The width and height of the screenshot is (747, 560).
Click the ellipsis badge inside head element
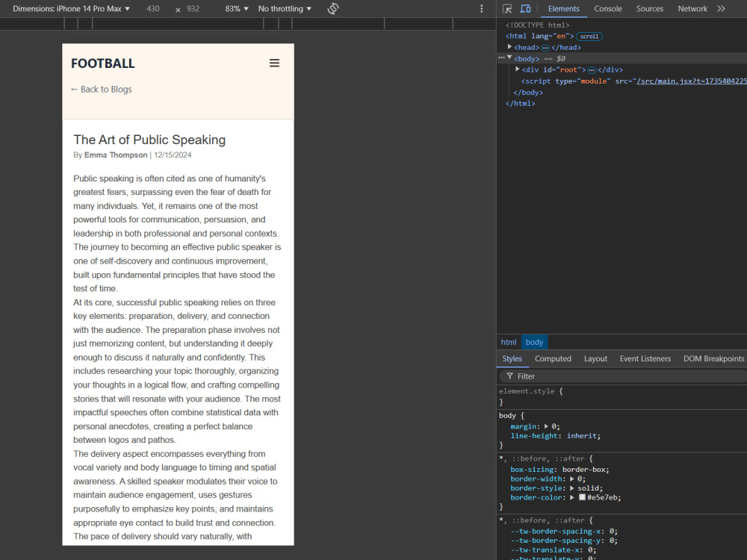(545, 48)
